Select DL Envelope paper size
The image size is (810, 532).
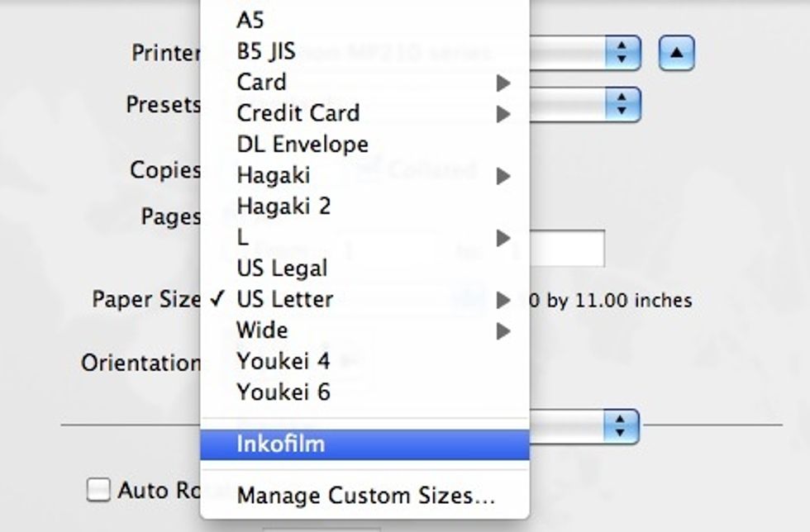303,145
